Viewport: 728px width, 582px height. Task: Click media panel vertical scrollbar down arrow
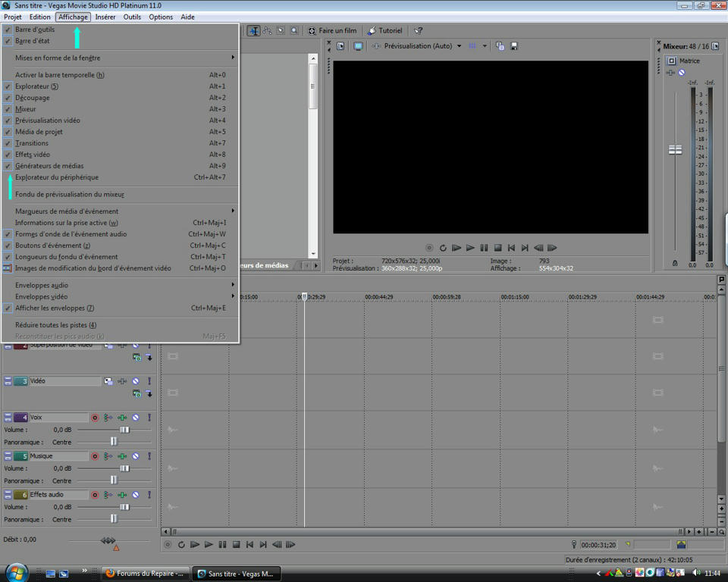coord(313,254)
